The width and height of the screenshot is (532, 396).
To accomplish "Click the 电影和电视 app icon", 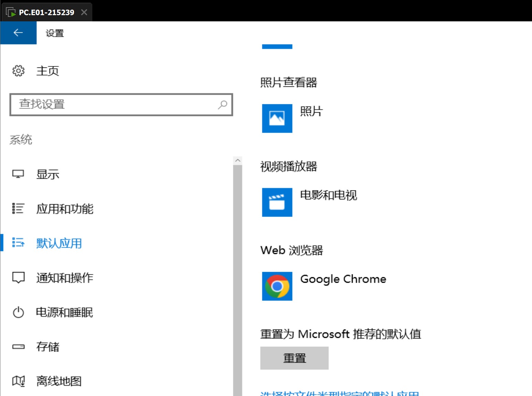I will (x=277, y=202).
